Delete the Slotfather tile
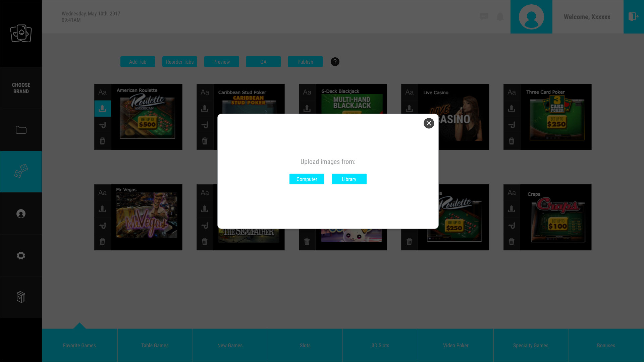644x362 pixels. [205, 242]
